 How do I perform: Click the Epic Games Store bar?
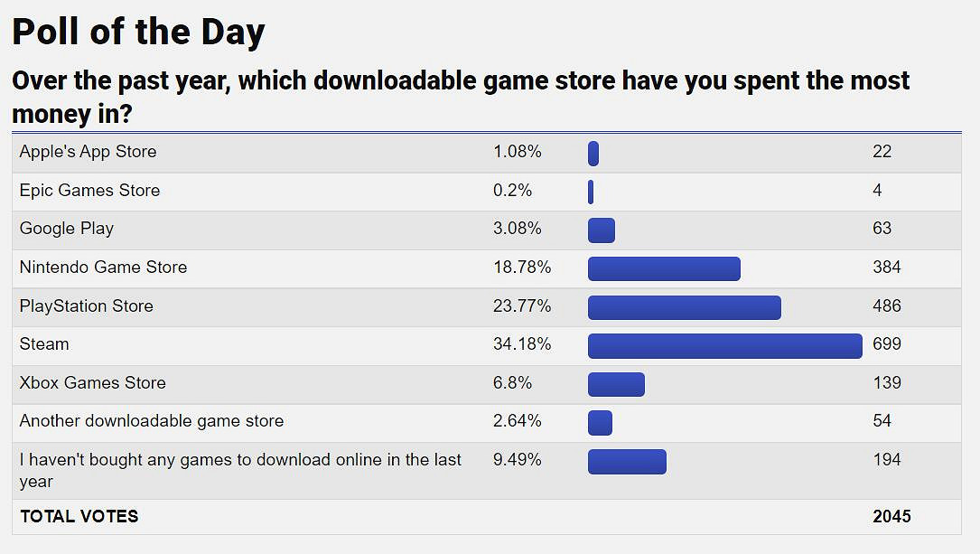(x=591, y=192)
